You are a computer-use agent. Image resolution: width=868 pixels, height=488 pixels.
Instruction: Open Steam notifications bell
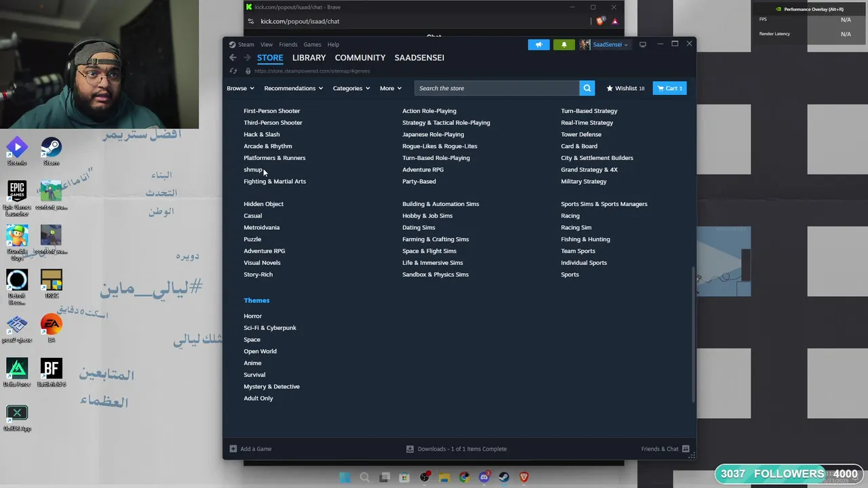click(564, 45)
